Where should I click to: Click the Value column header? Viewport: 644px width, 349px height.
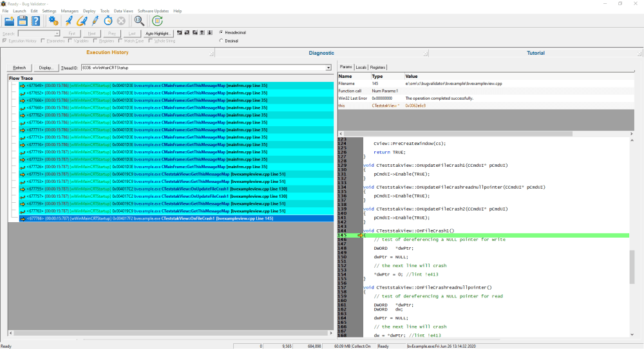[519, 77]
